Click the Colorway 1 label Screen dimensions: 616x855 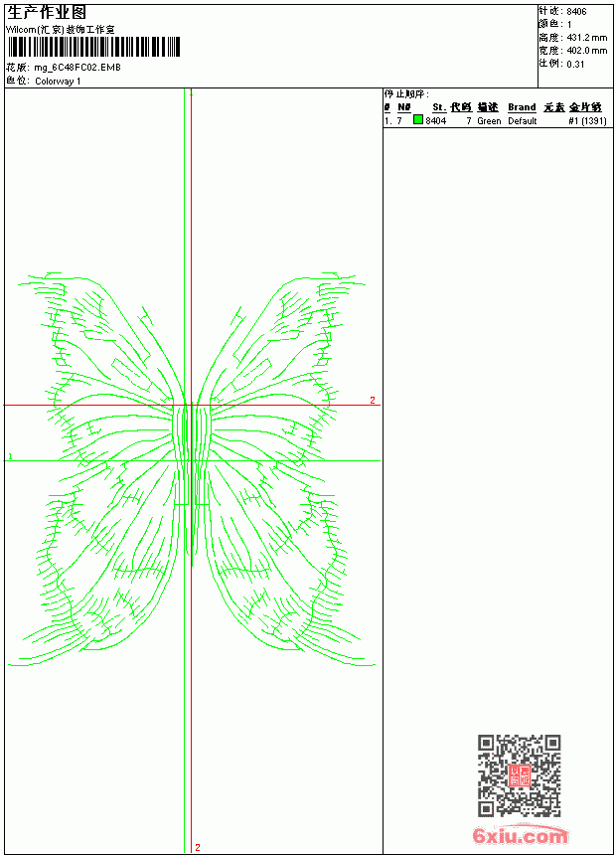(x=58, y=82)
